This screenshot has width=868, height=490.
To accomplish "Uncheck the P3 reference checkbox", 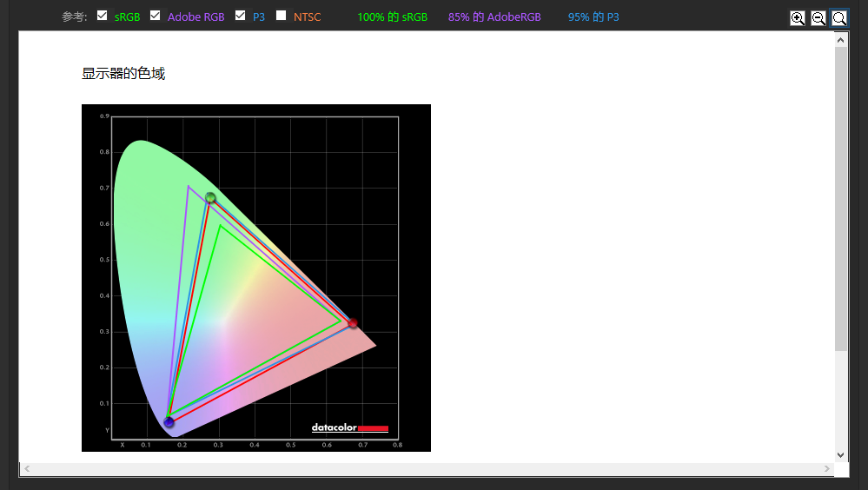I will tap(241, 16).
